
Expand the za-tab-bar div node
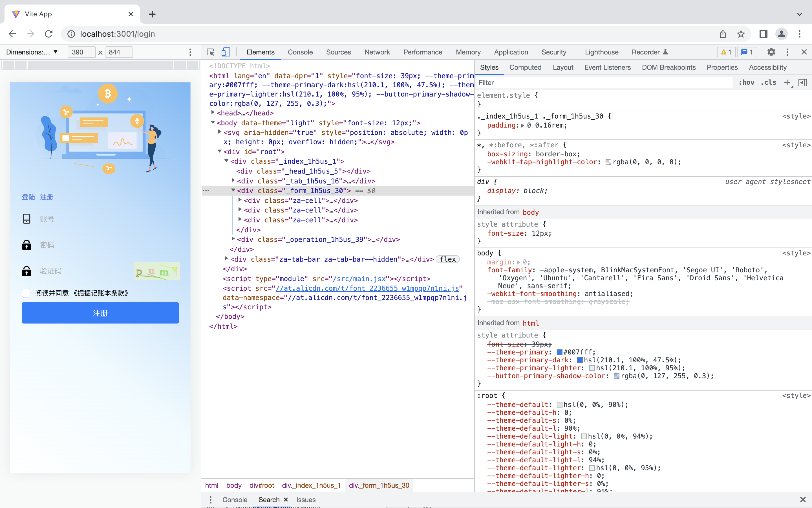pos(226,258)
